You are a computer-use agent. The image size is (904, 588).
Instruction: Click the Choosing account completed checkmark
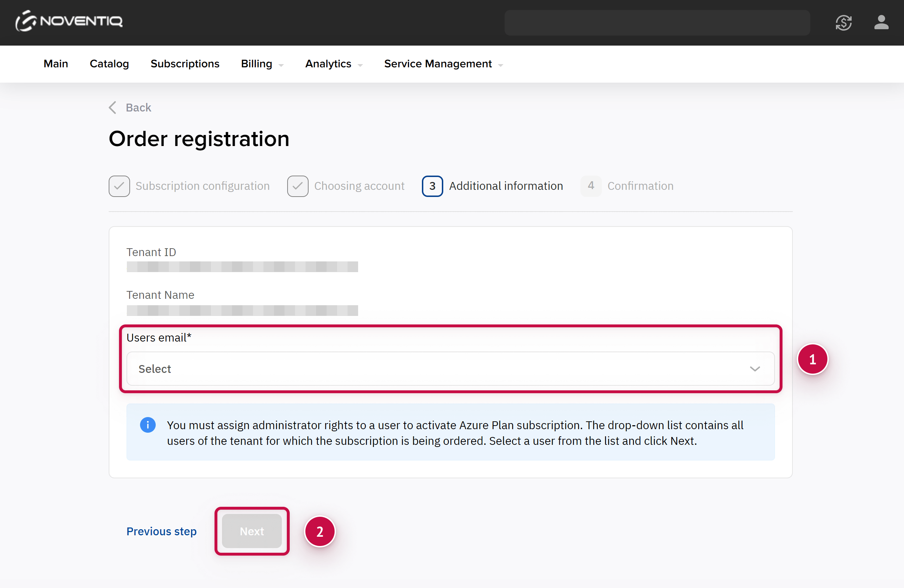(x=298, y=186)
